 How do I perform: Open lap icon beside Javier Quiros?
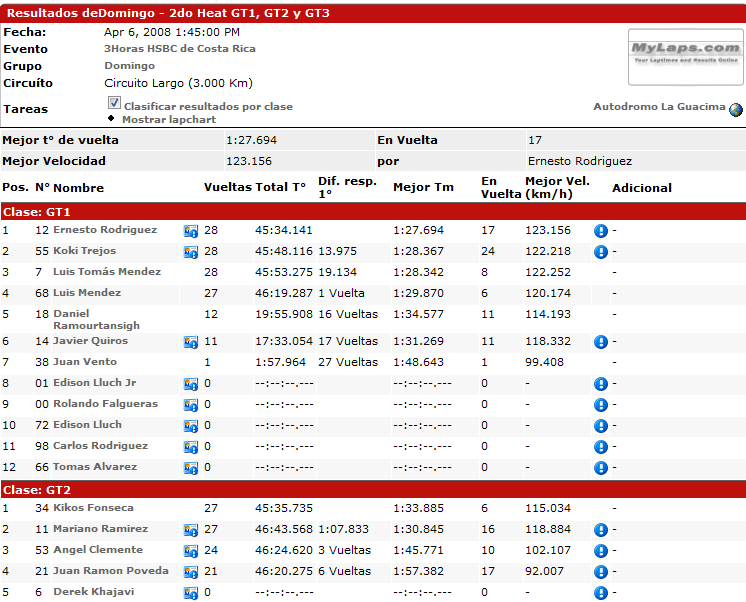pyautogui.click(x=191, y=342)
